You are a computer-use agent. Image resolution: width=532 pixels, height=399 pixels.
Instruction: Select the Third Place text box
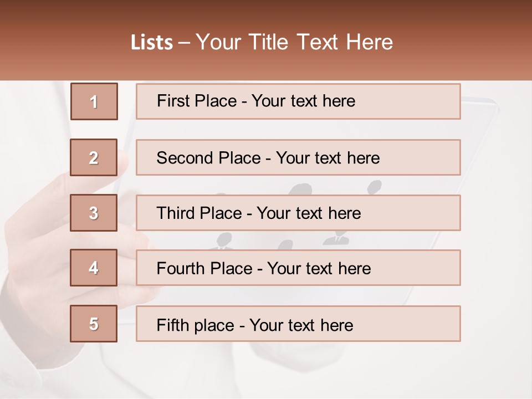coord(298,213)
